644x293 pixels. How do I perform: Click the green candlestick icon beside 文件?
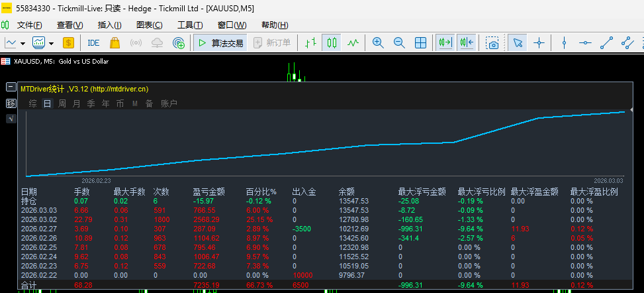pos(5,25)
